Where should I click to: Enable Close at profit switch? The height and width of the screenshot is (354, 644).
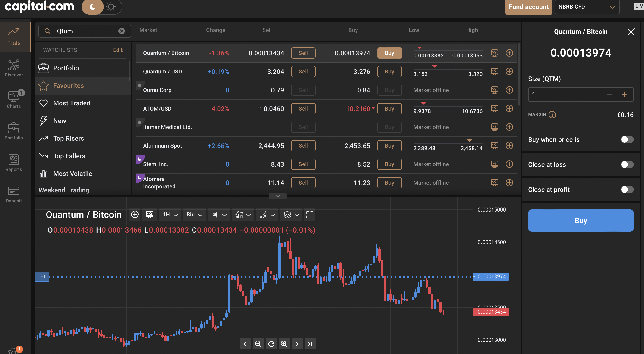pos(627,190)
